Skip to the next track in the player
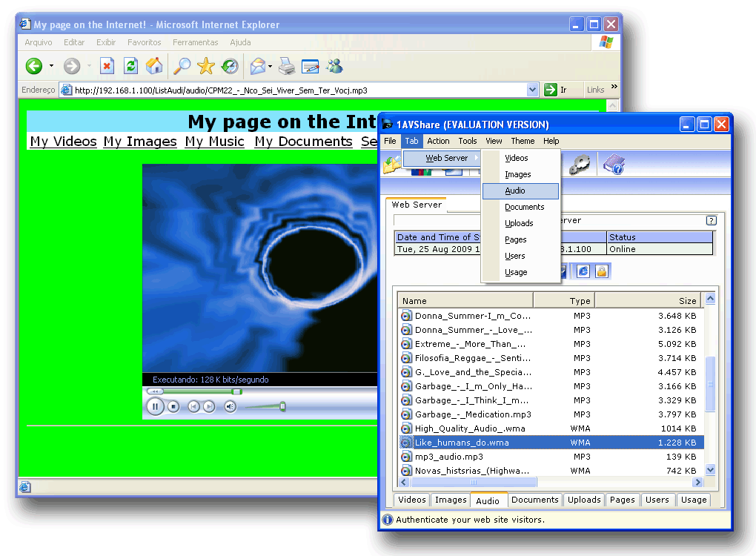The height and width of the screenshot is (556, 756). [x=209, y=407]
